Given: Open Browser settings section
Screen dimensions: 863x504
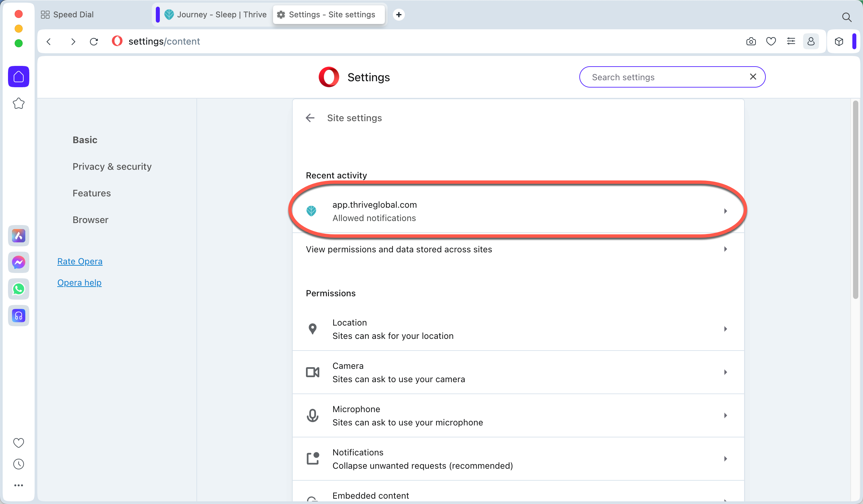Looking at the screenshot, I should pyautogui.click(x=91, y=220).
